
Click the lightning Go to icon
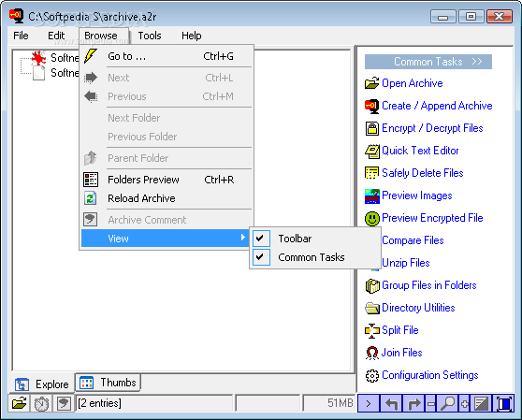(x=90, y=56)
